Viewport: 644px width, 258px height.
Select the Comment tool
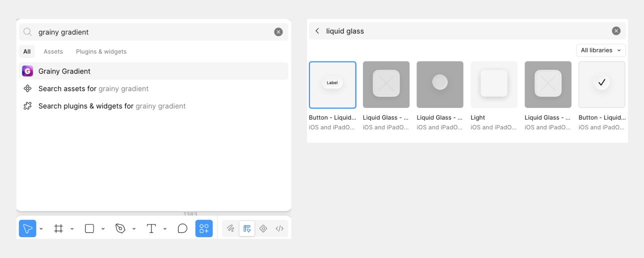[182, 228]
